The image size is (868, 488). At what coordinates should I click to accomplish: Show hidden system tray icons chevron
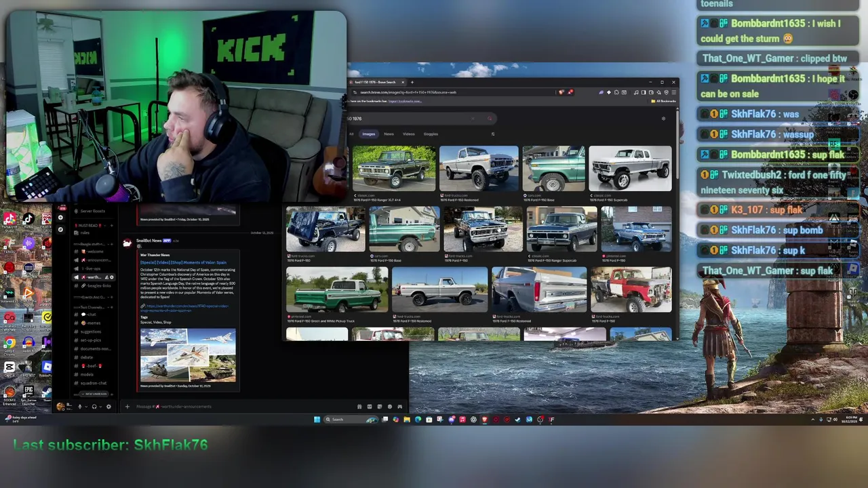pos(812,420)
